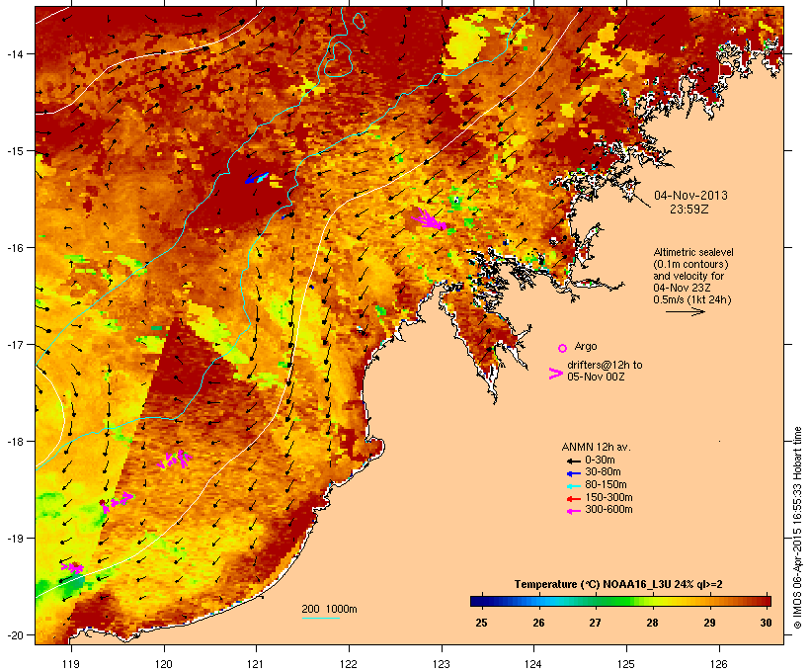Click the Temperature NOAA16_L3U colorbar title
The height and width of the screenshot is (672, 810).
click(x=618, y=584)
